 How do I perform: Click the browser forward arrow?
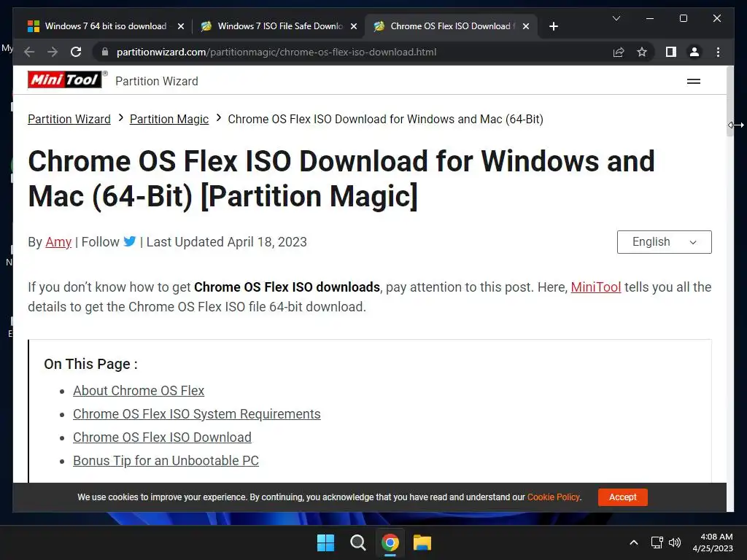click(x=53, y=52)
